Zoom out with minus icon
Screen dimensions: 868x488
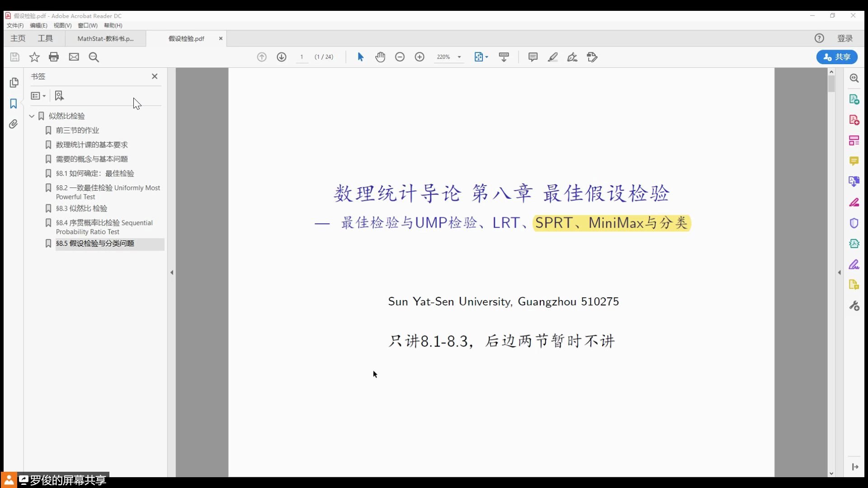(400, 57)
